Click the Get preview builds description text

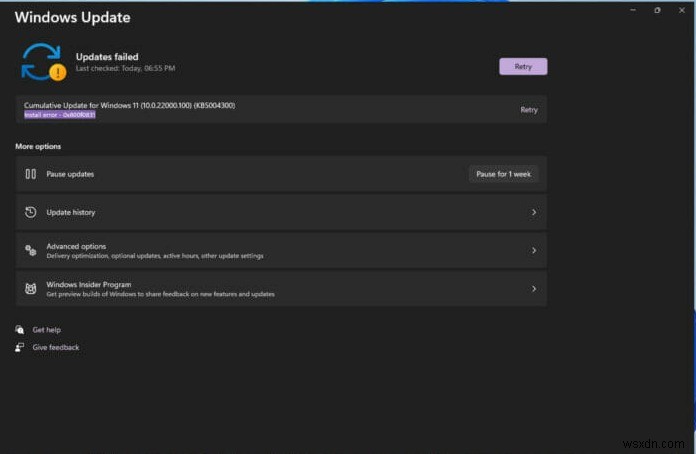(x=161, y=294)
